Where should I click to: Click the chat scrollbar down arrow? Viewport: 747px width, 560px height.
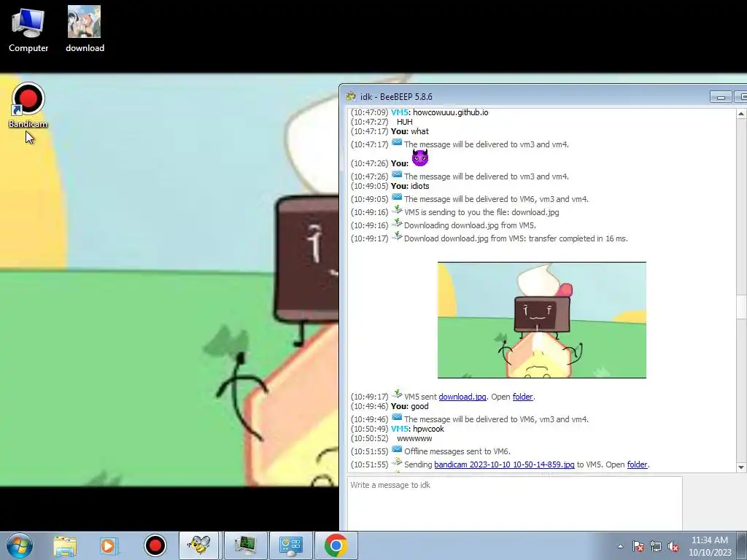click(x=741, y=467)
